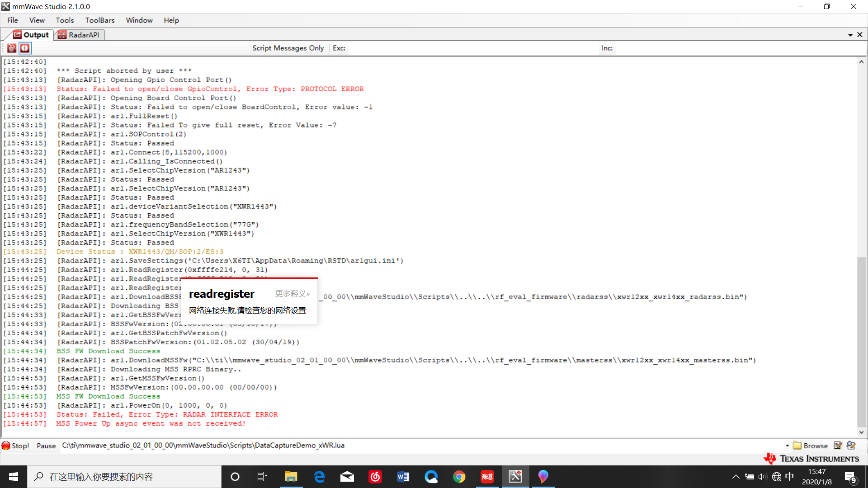Click the Browse button for scripts
The height and width of the screenshot is (488, 868).
click(x=811, y=446)
